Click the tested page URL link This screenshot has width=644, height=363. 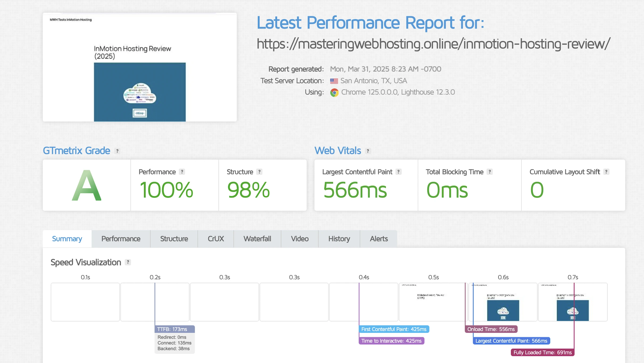click(x=433, y=44)
